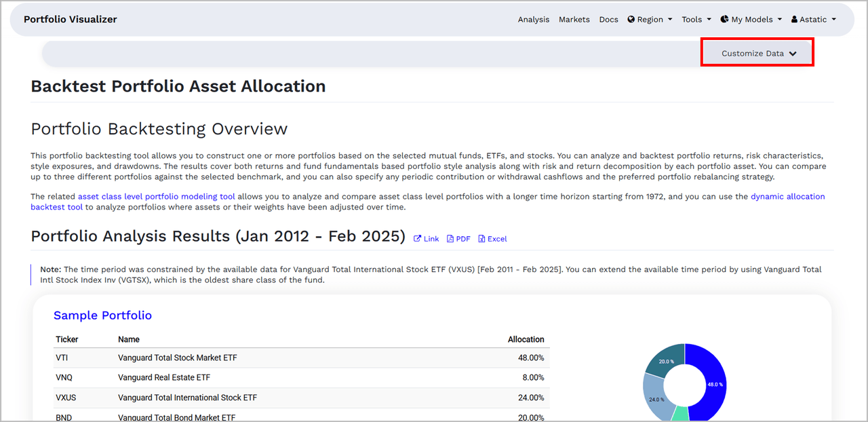This screenshot has width=868, height=422.
Task: Open the Docs page
Action: pos(609,20)
